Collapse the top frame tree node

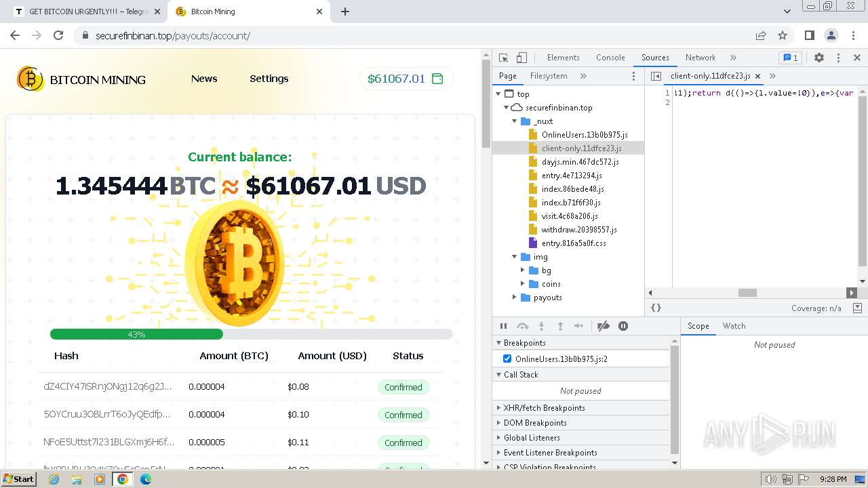pyautogui.click(x=498, y=94)
